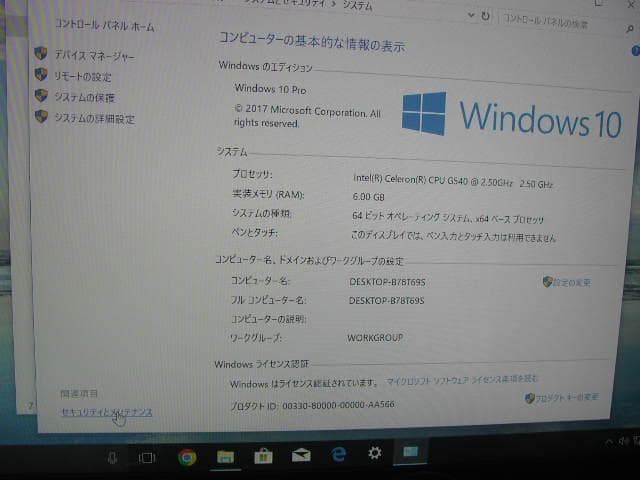The height and width of the screenshot is (480, 640).
Task: Click the volume icon in system tray
Action: (624, 441)
